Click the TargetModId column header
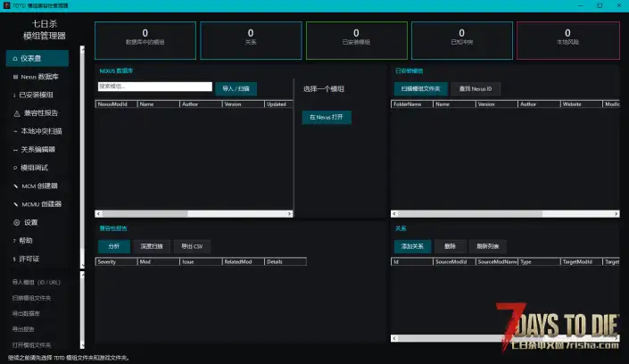The height and width of the screenshot is (364, 629). [x=581, y=262]
